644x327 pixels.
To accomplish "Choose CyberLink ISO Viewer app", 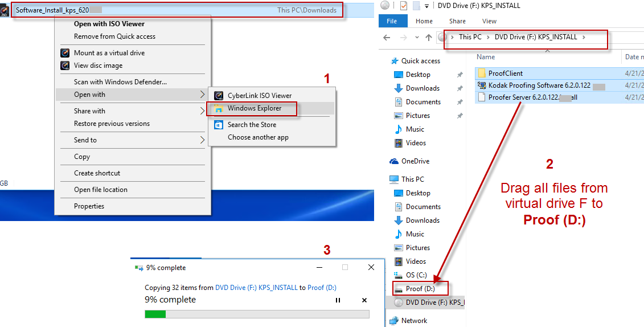I will pos(260,96).
